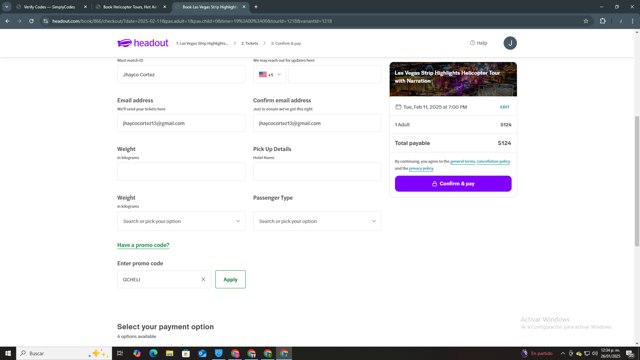View site information icon in address bar

click(46, 21)
